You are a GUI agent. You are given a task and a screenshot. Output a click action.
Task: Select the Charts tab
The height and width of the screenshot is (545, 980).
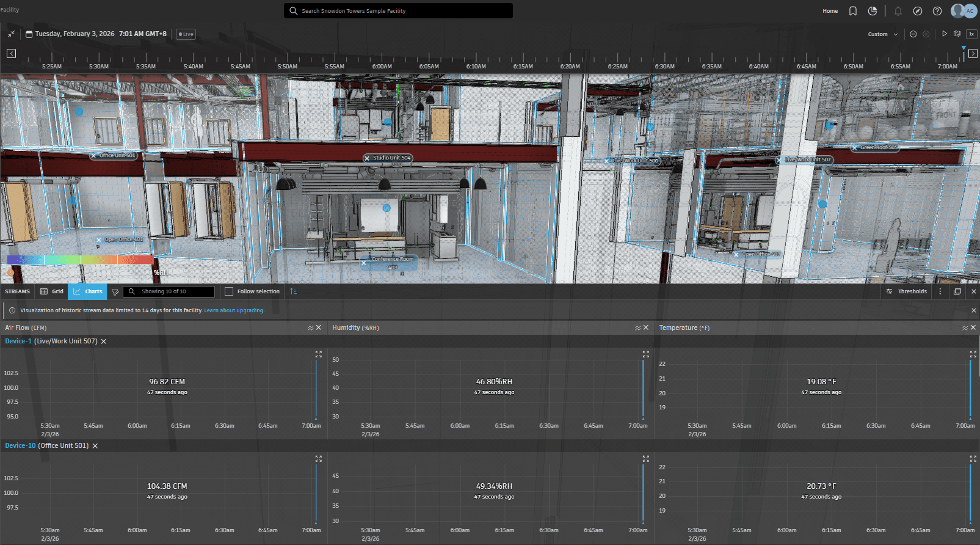click(x=87, y=291)
